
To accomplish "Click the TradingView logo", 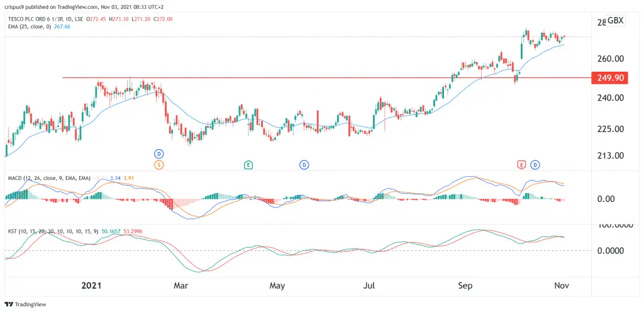I will click(25, 304).
